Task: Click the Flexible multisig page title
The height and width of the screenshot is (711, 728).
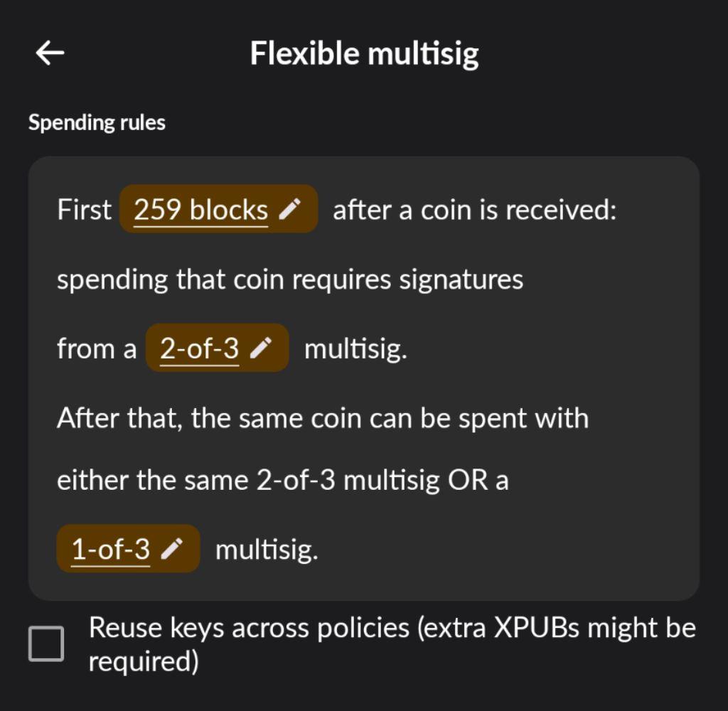Action: [364, 54]
